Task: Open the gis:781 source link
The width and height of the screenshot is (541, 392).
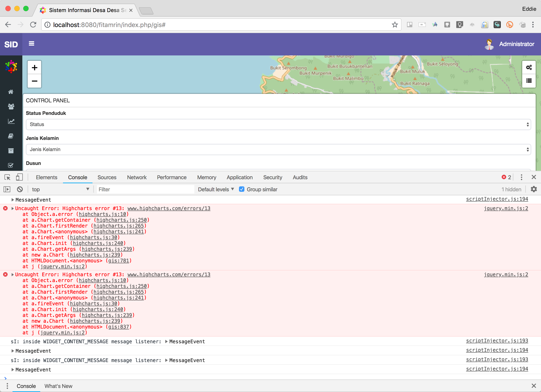Action: (119, 261)
